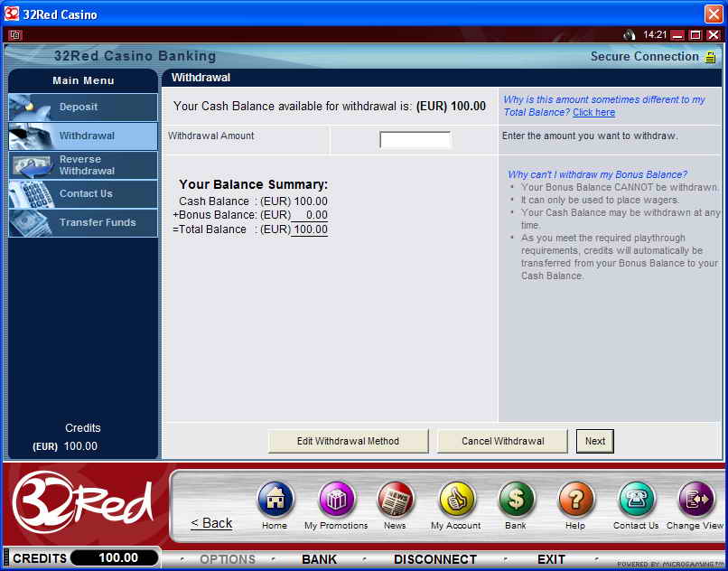Click DISCONNECT in the bottom bar
Screen dimensions: 728x571
tap(435, 559)
